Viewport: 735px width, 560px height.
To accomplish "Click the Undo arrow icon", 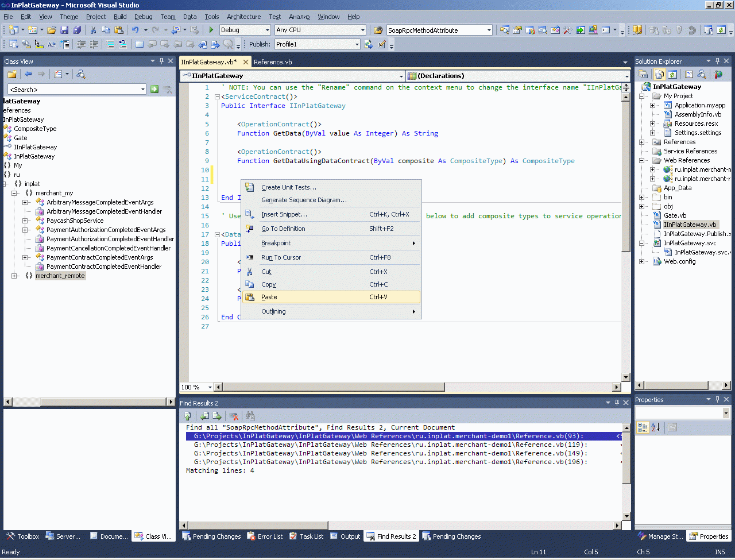I will tap(135, 30).
